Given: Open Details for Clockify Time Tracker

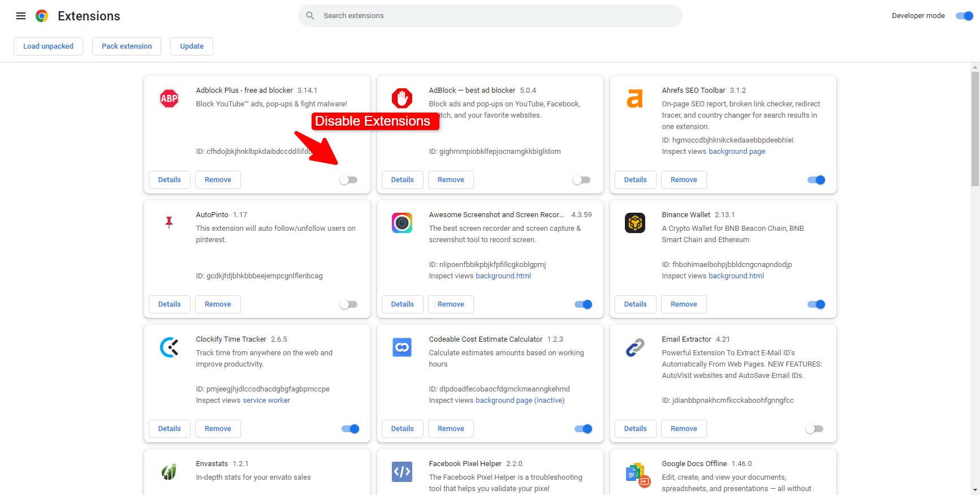Looking at the screenshot, I should pos(170,429).
